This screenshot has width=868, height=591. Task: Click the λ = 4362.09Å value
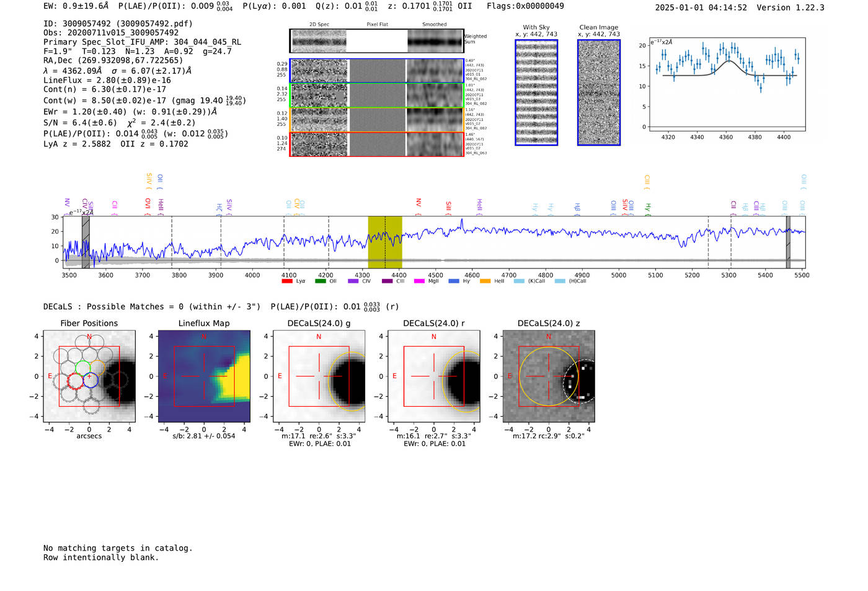pyautogui.click(x=73, y=71)
